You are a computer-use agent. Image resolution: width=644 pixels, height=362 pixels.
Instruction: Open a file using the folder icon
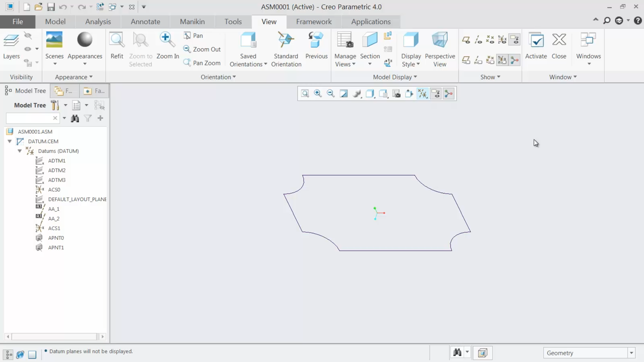pos(39,7)
